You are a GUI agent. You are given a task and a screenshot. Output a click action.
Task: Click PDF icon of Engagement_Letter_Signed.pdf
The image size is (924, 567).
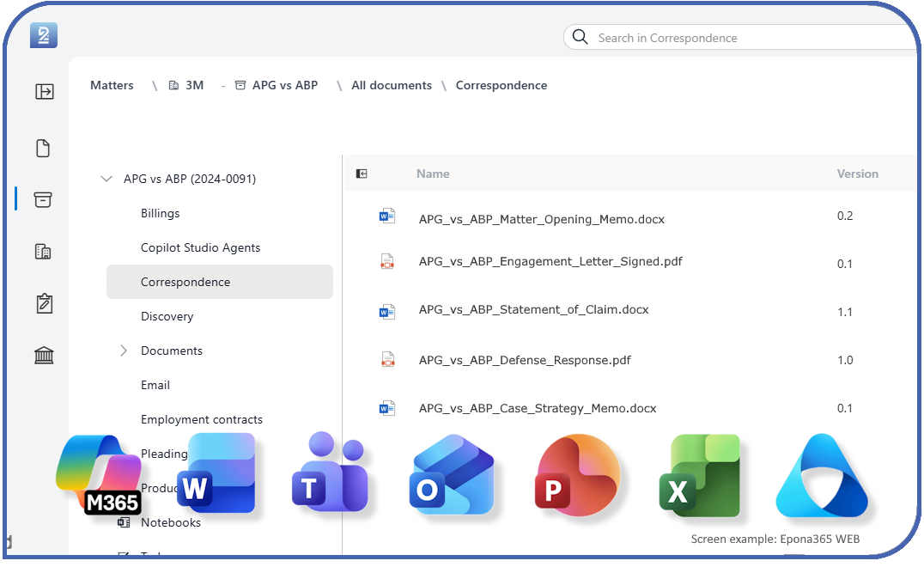pos(387,261)
